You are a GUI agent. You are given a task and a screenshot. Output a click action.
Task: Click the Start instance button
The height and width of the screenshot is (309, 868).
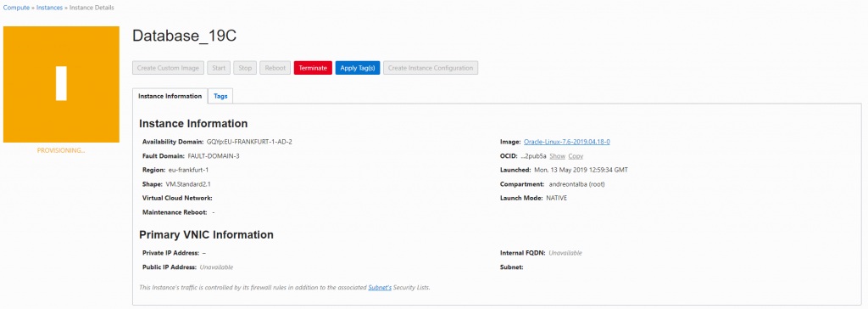219,68
